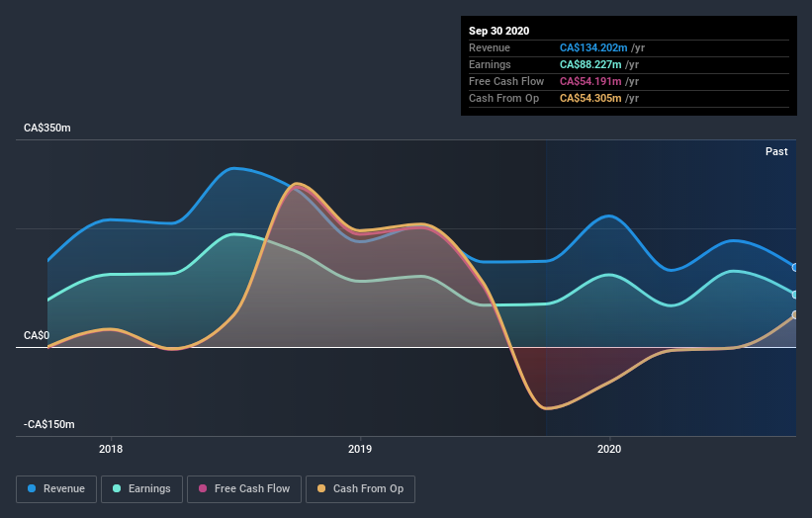Click the Earnings label in tooltip
This screenshot has height=518, width=812.
coord(490,64)
